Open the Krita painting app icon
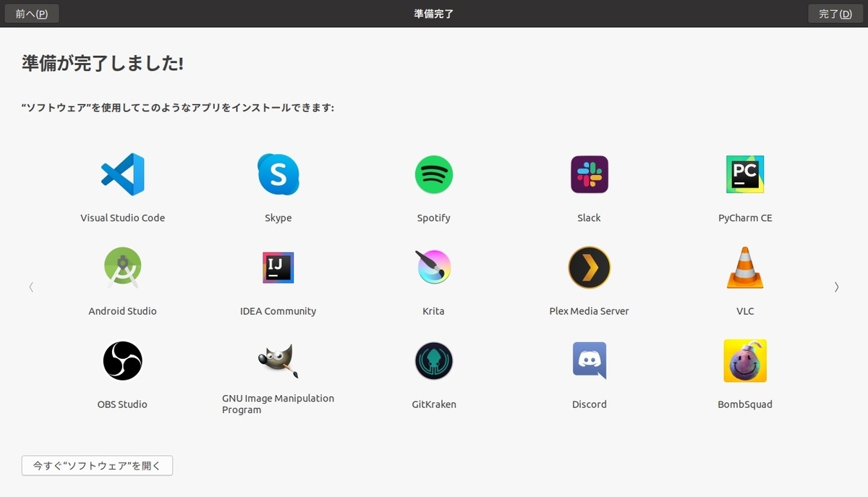This screenshot has height=497, width=868. coord(433,267)
